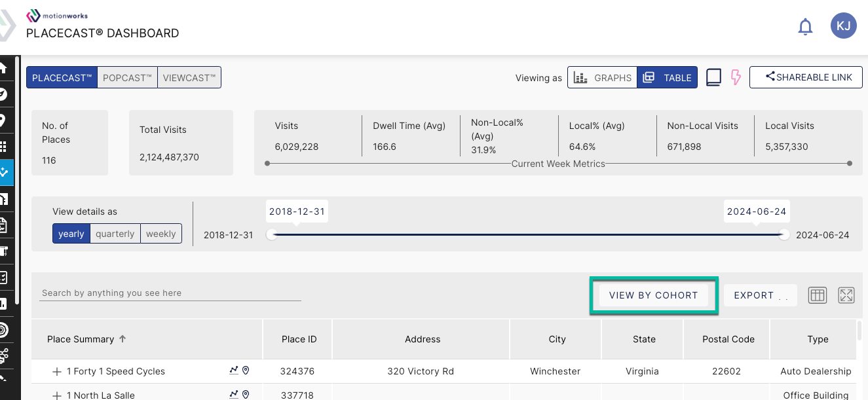Switch view to GRAPHS
Image resolution: width=868 pixels, height=400 pixels.
pyautogui.click(x=602, y=77)
